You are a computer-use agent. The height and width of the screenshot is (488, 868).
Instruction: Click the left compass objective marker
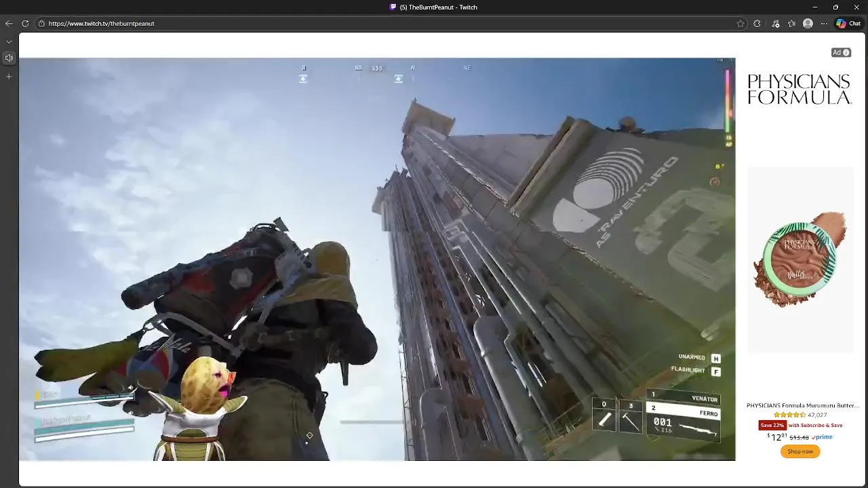click(303, 79)
